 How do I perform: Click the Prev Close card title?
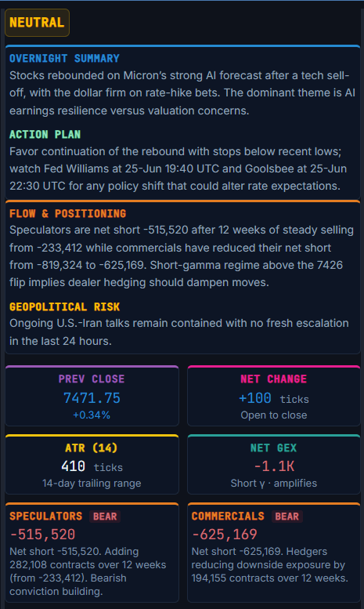click(x=92, y=379)
